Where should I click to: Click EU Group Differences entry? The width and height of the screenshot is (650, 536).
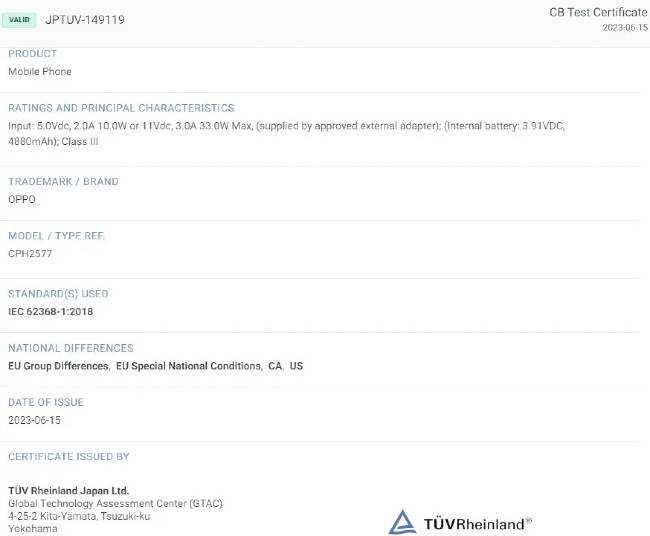(58, 366)
